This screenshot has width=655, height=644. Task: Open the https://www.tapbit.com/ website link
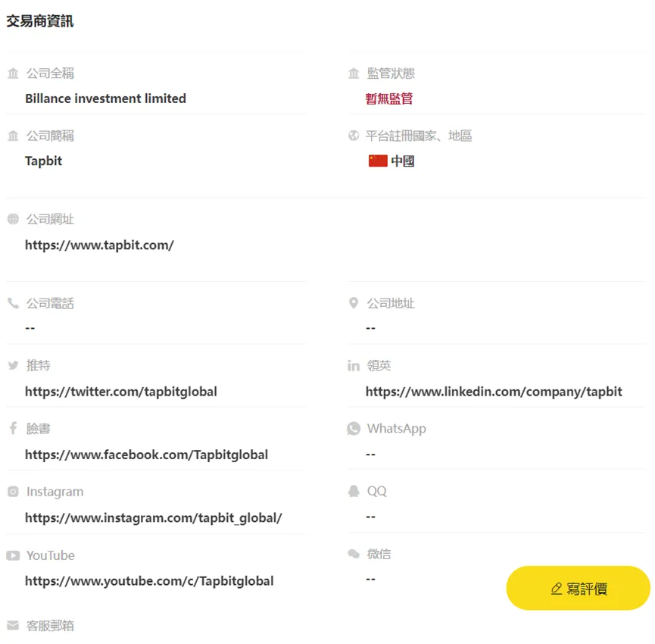point(99,245)
